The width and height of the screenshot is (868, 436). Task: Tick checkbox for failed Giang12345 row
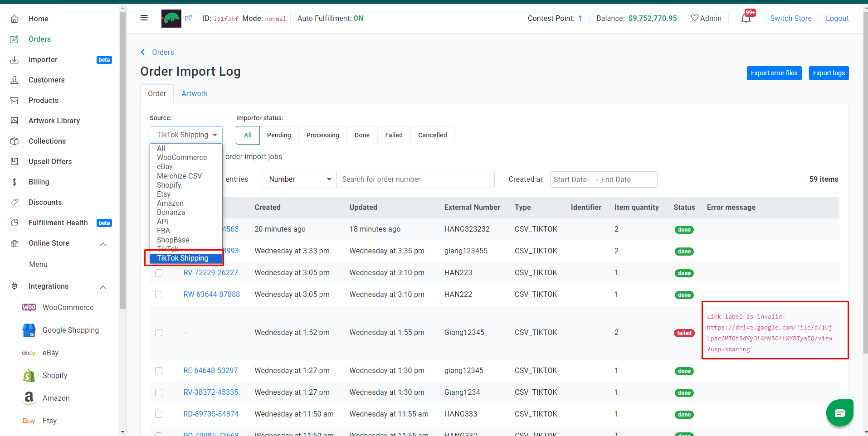click(159, 333)
